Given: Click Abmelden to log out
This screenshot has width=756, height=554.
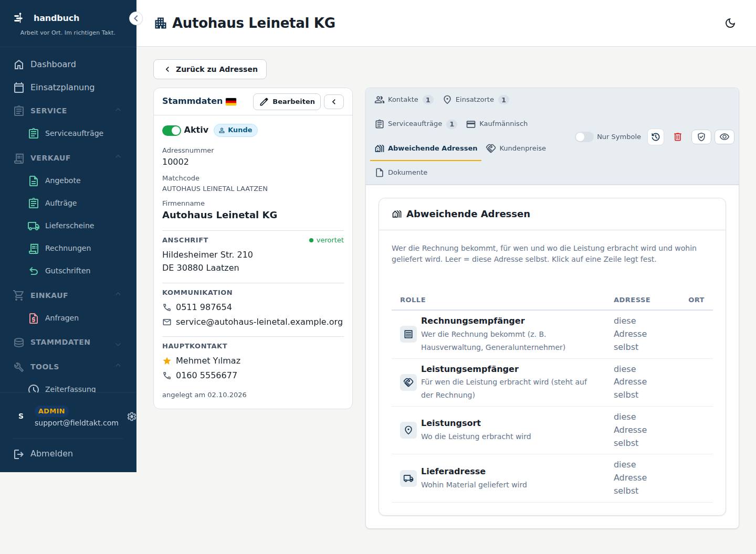Looking at the screenshot, I should [68, 454].
